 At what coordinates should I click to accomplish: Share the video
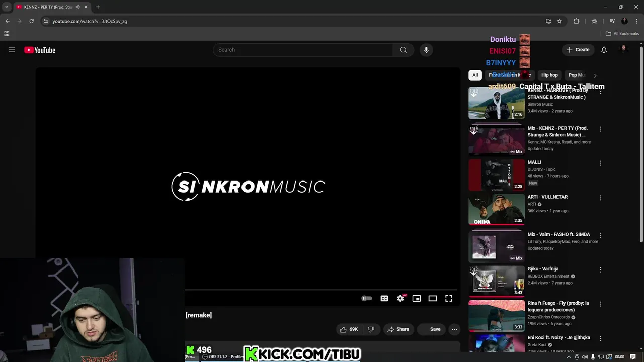click(x=397, y=329)
